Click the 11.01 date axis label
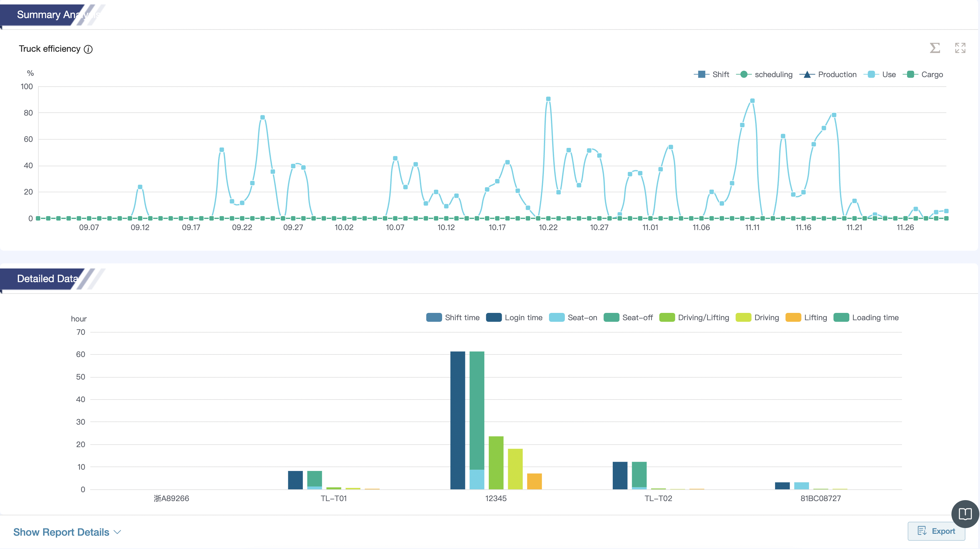Screen dimensions: 980x549 [x=650, y=228]
